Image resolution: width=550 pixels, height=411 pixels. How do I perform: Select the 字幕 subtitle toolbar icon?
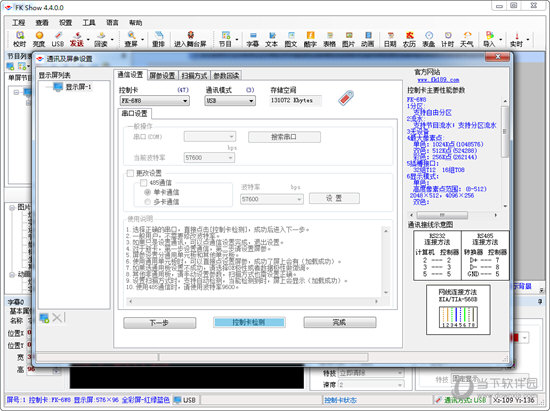[253, 39]
